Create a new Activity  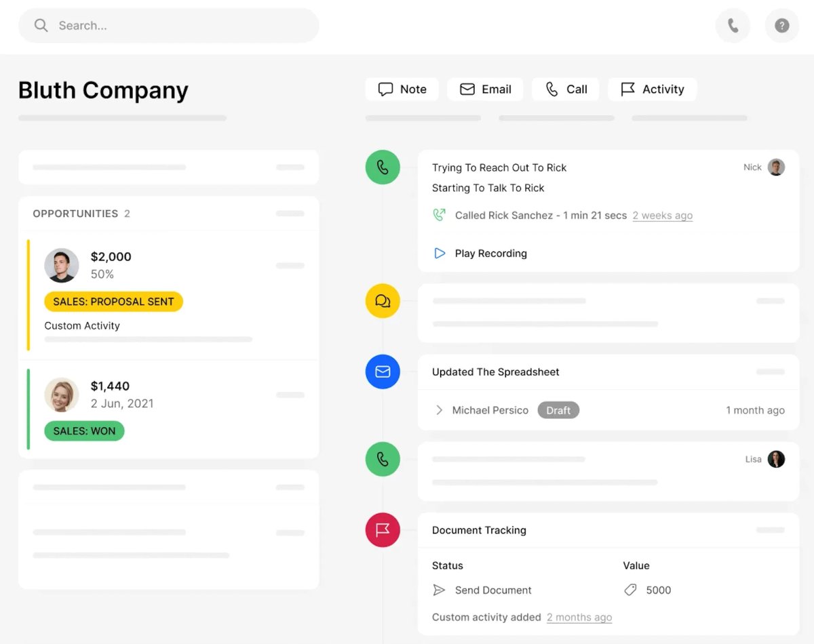pyautogui.click(x=653, y=89)
